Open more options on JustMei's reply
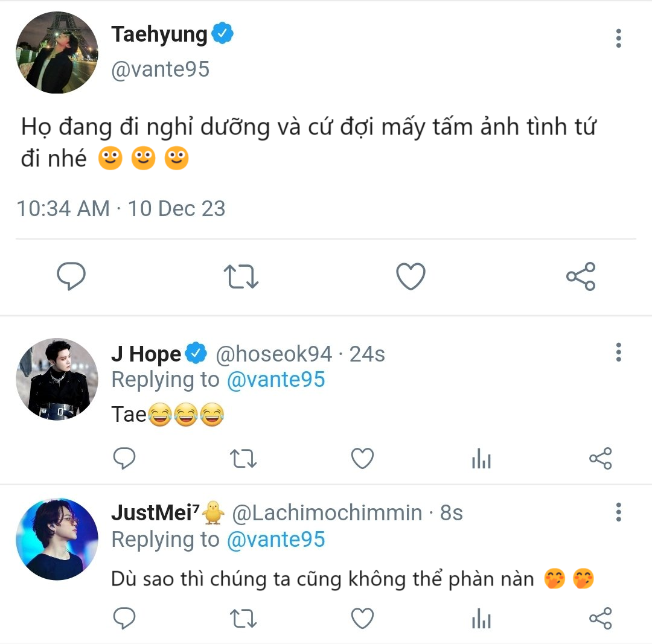This screenshot has width=652, height=644. pos(618,512)
